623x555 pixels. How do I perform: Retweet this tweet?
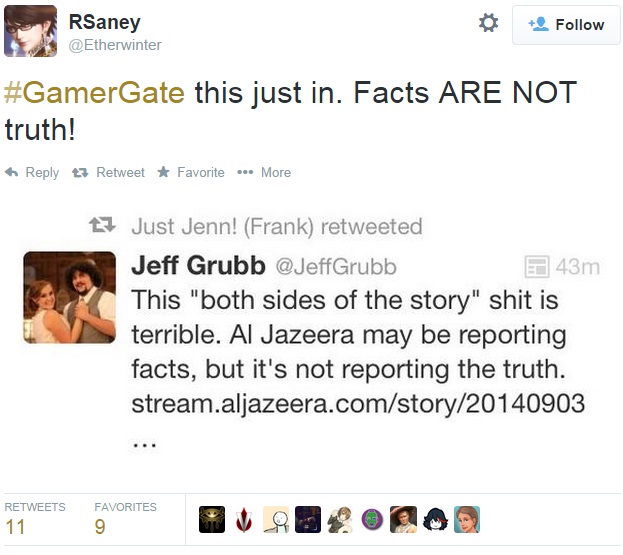coord(109,172)
